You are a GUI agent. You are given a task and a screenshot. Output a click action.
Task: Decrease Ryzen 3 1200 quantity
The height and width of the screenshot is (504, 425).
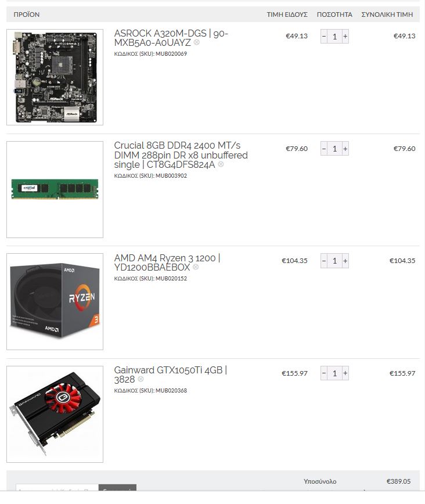click(x=324, y=261)
